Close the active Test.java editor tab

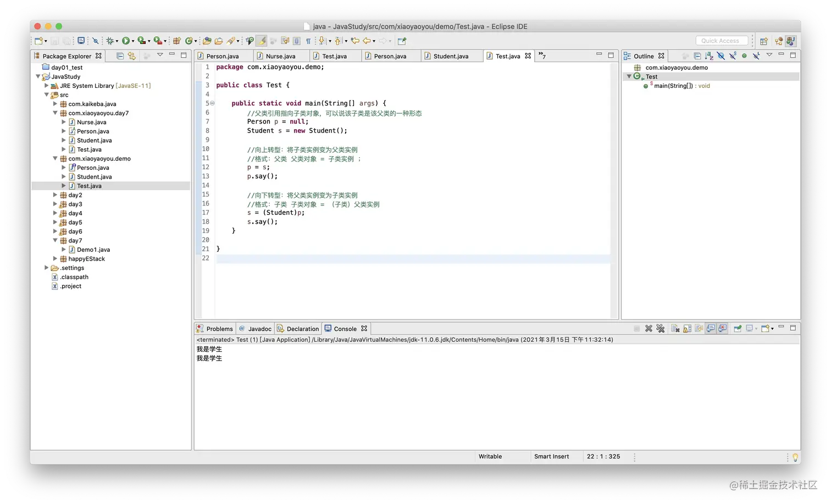click(528, 56)
